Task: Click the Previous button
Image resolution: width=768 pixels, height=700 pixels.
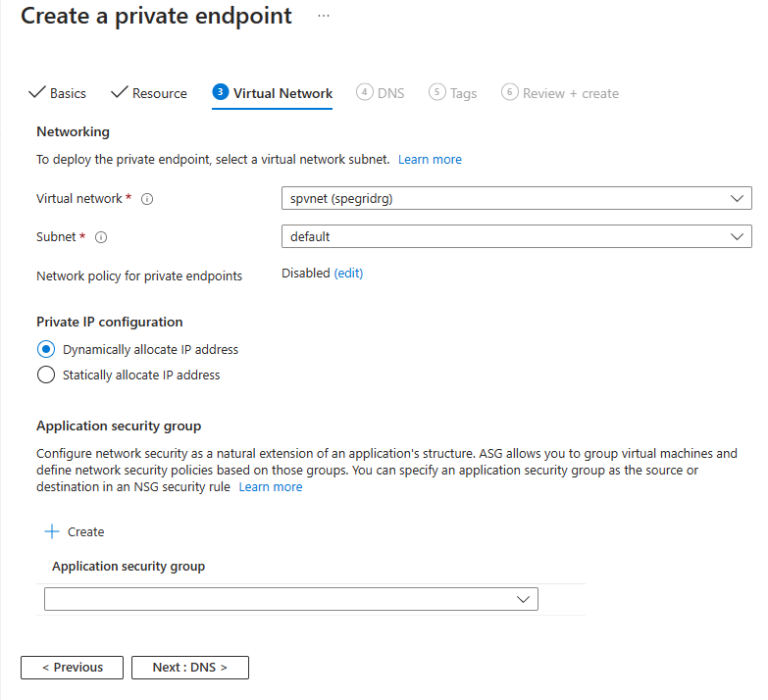Action: coord(72,668)
